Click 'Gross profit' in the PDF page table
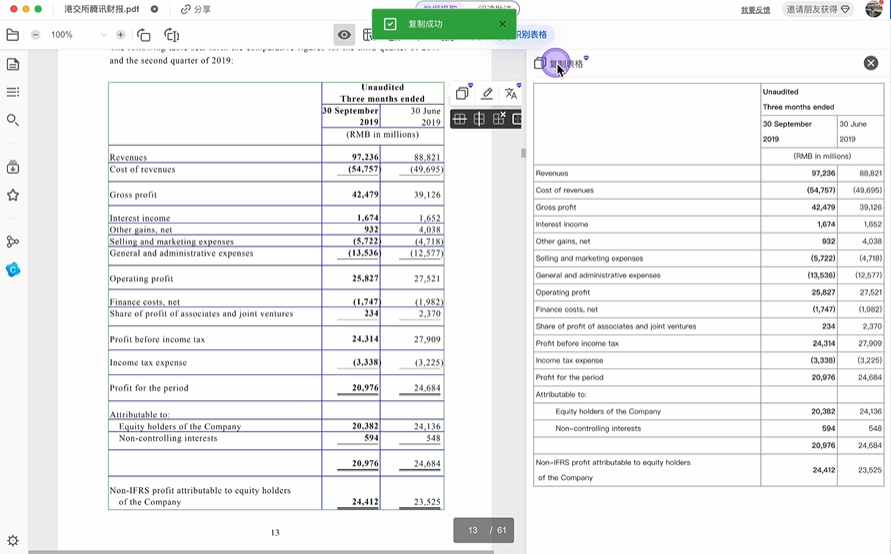Screen dimensions: 891x554 tap(133, 194)
